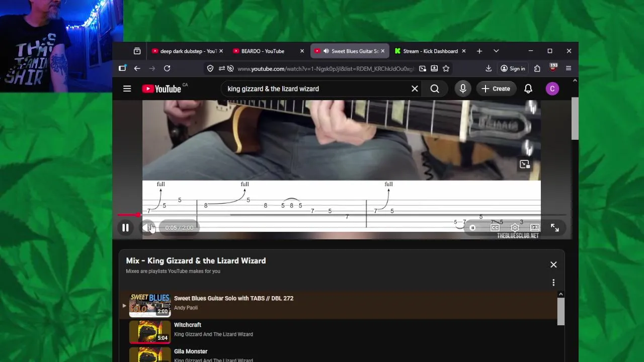Click the YouTube URL in the address bar
Image resolution: width=644 pixels, height=362 pixels.
coord(326,68)
